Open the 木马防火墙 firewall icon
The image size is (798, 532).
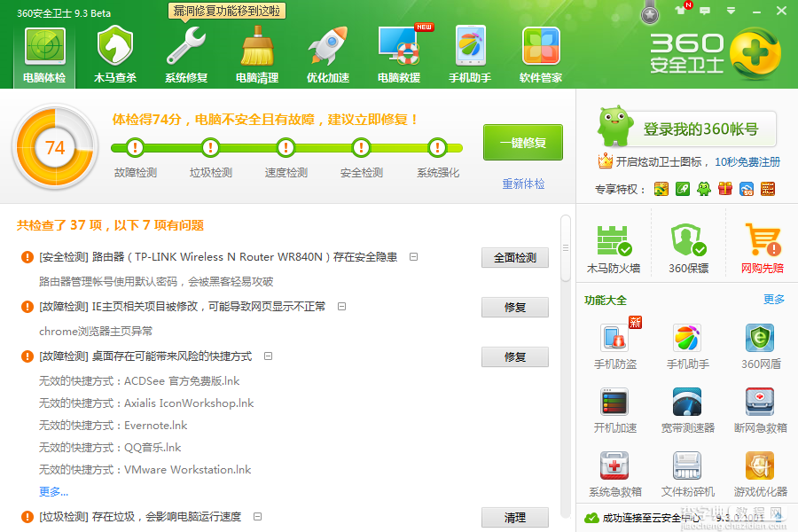(614, 249)
